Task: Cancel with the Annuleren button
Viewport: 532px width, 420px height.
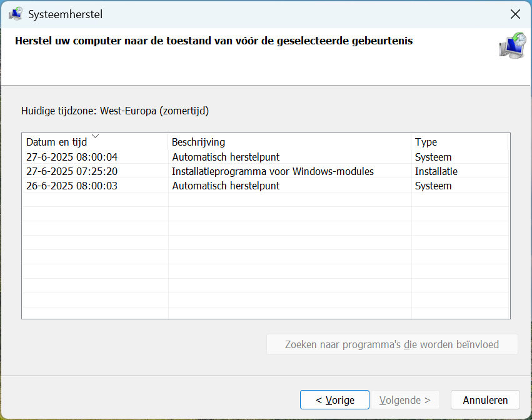Action: click(486, 400)
